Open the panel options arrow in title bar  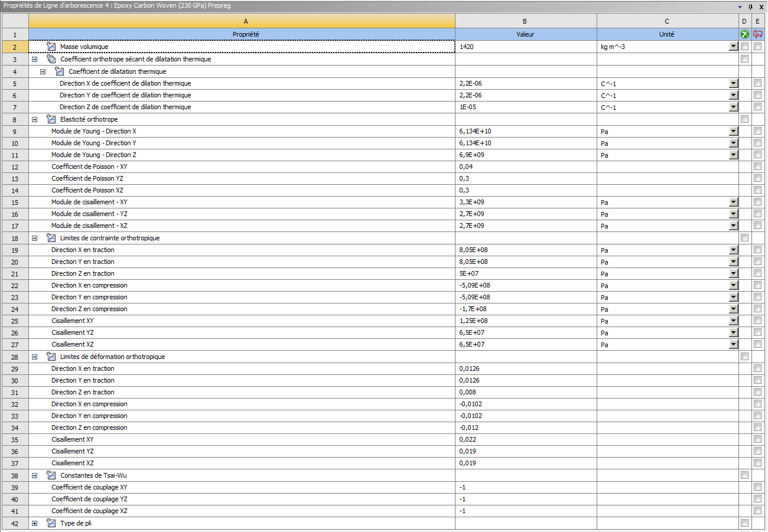click(740, 6)
